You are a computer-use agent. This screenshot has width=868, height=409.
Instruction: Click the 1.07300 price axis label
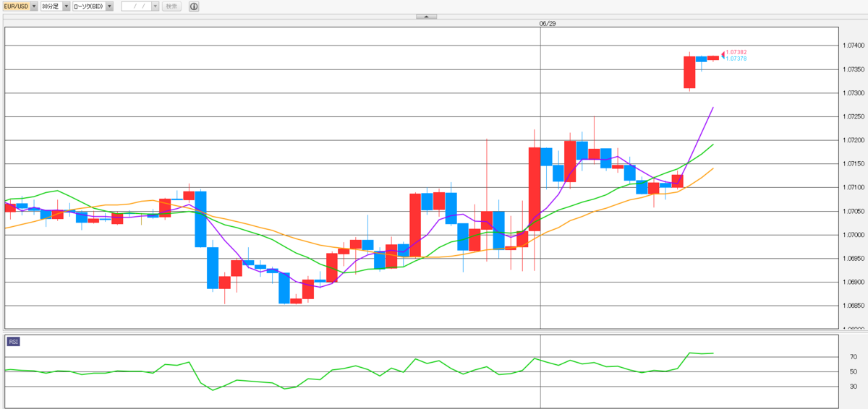[x=854, y=93]
